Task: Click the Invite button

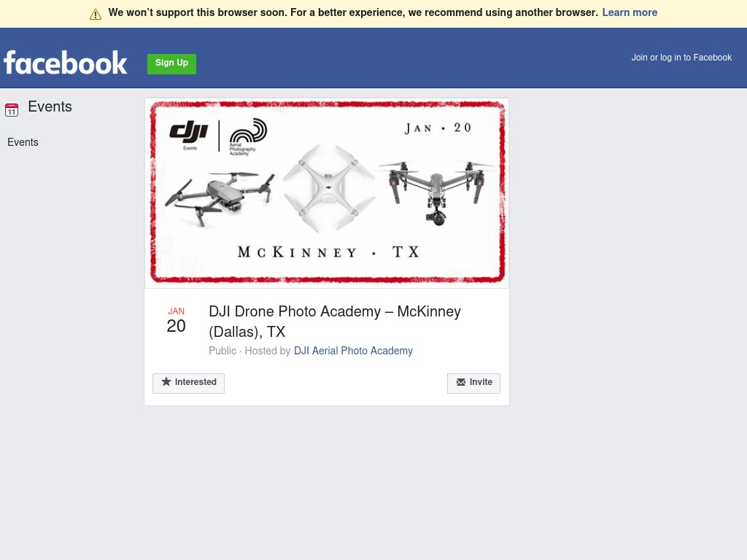Action: point(473,384)
